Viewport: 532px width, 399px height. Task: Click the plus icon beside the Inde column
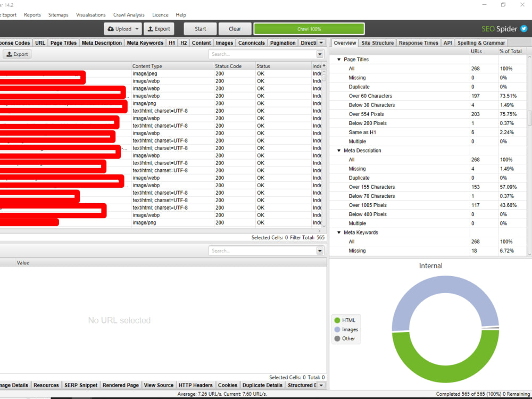click(324, 66)
